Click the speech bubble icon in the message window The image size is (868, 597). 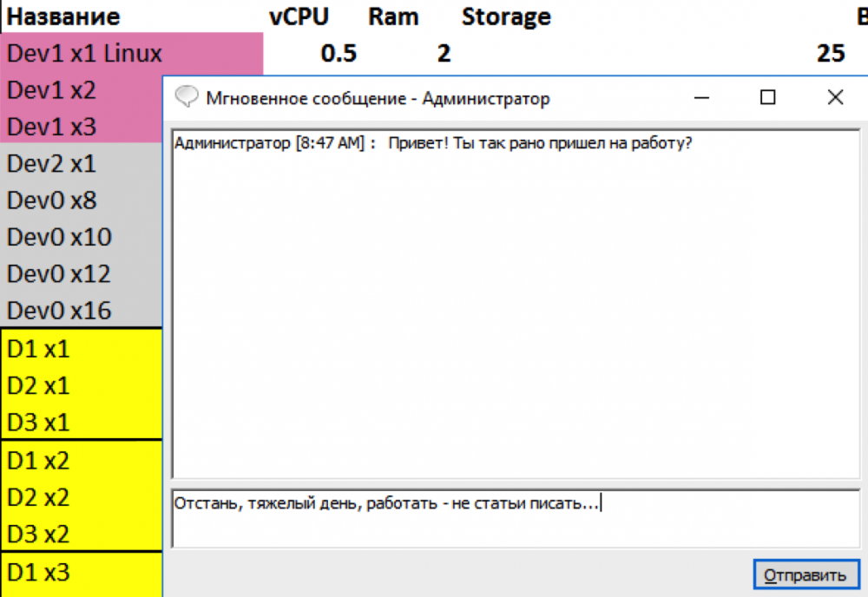point(185,97)
